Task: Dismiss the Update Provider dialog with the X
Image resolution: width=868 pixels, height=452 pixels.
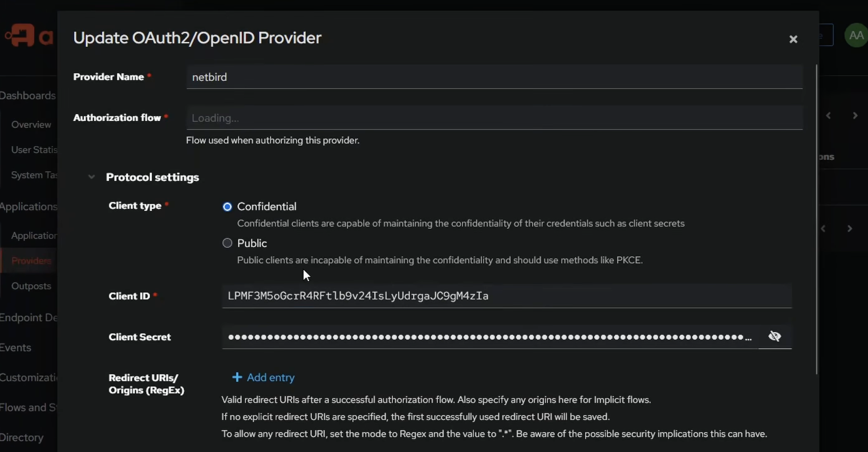Action: tap(793, 39)
